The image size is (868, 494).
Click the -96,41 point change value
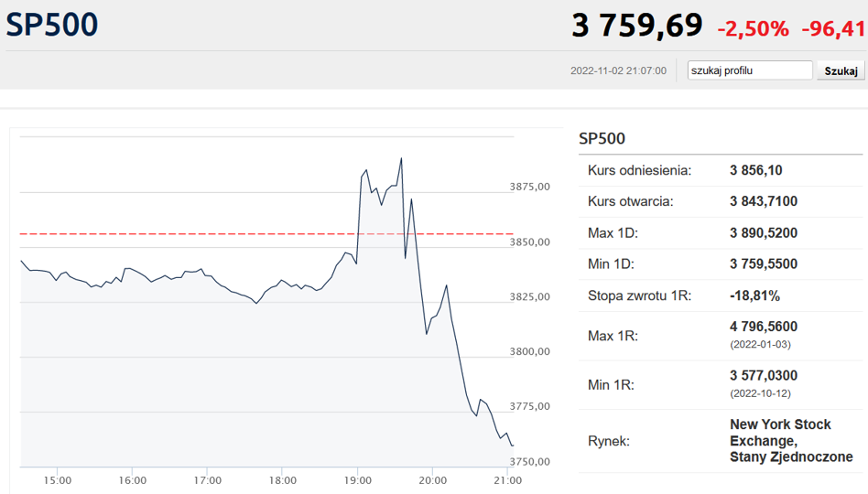click(833, 28)
